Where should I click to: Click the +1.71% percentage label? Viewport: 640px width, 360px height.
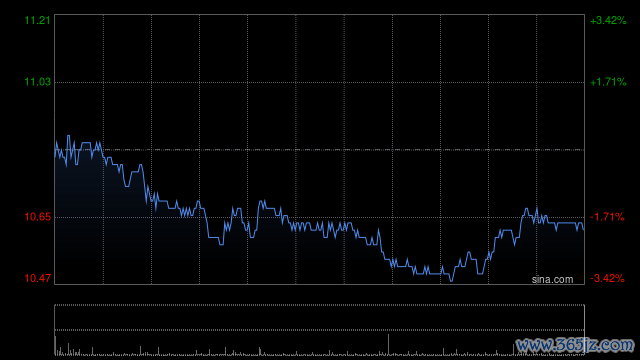click(608, 82)
